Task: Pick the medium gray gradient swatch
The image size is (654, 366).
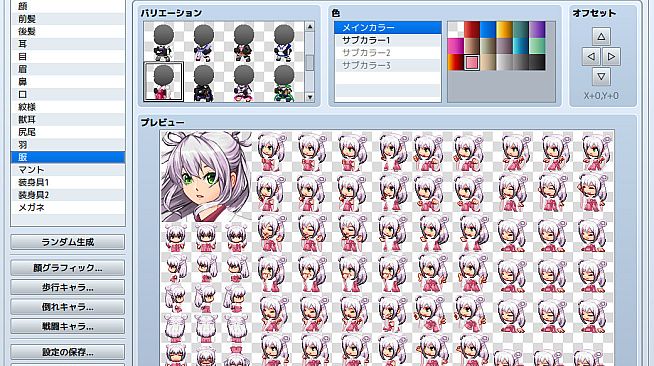Action: (x=521, y=62)
